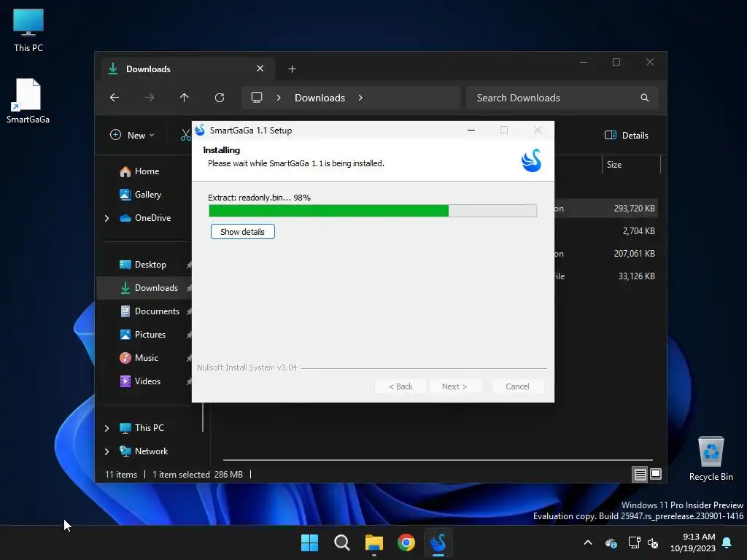Screen dimensions: 747x560
Task: Click the Cancel button in setup
Action: tap(517, 386)
